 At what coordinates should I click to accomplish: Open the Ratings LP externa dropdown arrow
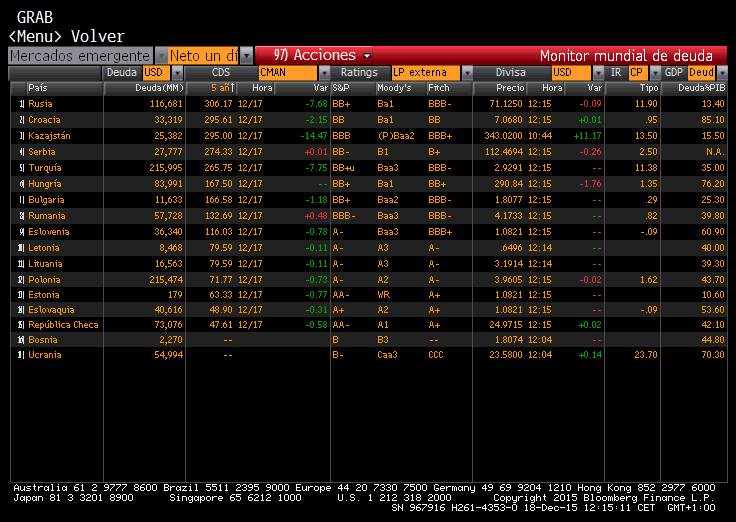[x=467, y=73]
